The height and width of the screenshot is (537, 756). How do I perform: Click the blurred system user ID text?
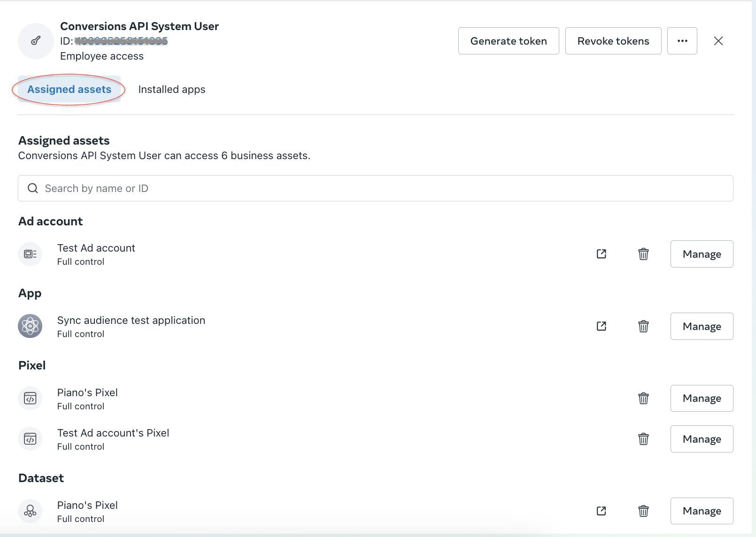121,41
